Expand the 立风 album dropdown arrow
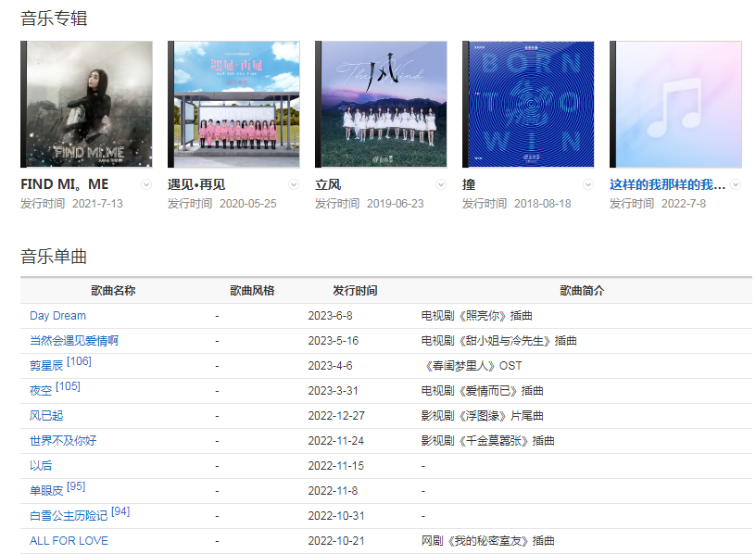The width and height of the screenshot is (756, 554). pyautogui.click(x=441, y=184)
